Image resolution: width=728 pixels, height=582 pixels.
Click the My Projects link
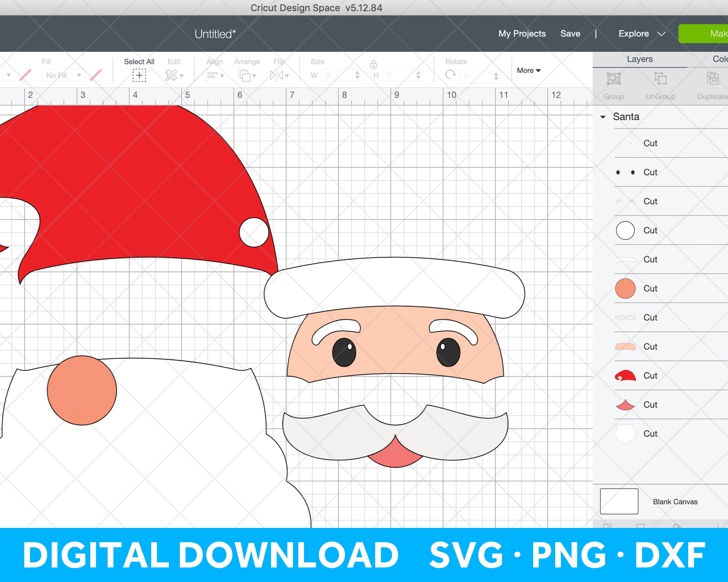point(522,33)
